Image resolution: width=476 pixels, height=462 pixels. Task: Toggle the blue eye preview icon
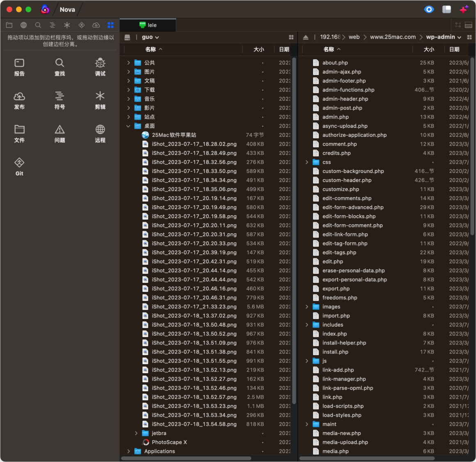pos(429,9)
